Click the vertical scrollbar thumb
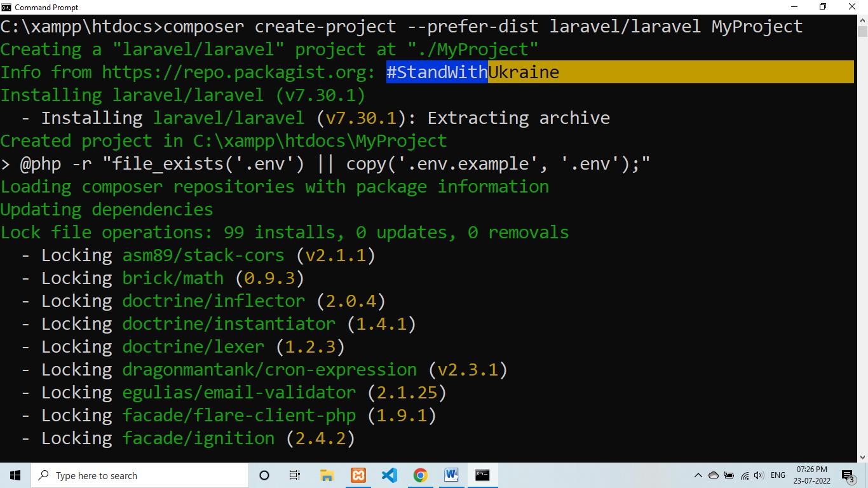Image resolution: width=868 pixels, height=488 pixels. click(x=862, y=32)
